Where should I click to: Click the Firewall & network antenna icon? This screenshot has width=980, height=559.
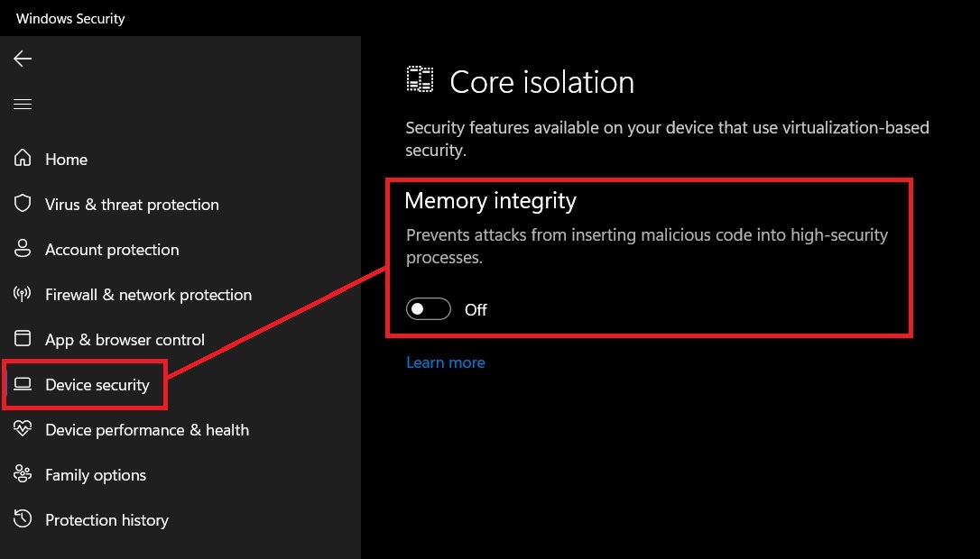coord(23,294)
